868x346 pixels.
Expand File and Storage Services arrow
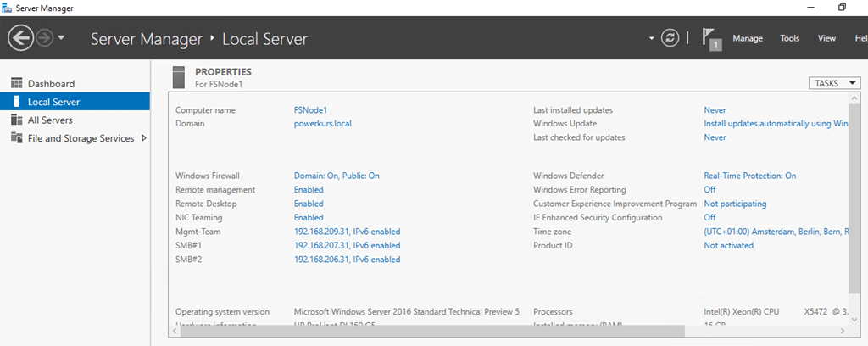[144, 138]
